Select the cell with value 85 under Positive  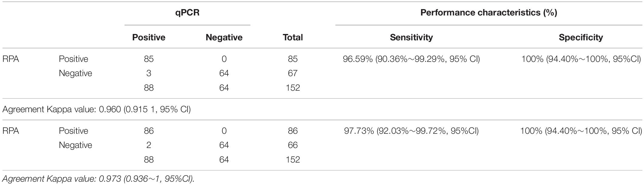149,59
